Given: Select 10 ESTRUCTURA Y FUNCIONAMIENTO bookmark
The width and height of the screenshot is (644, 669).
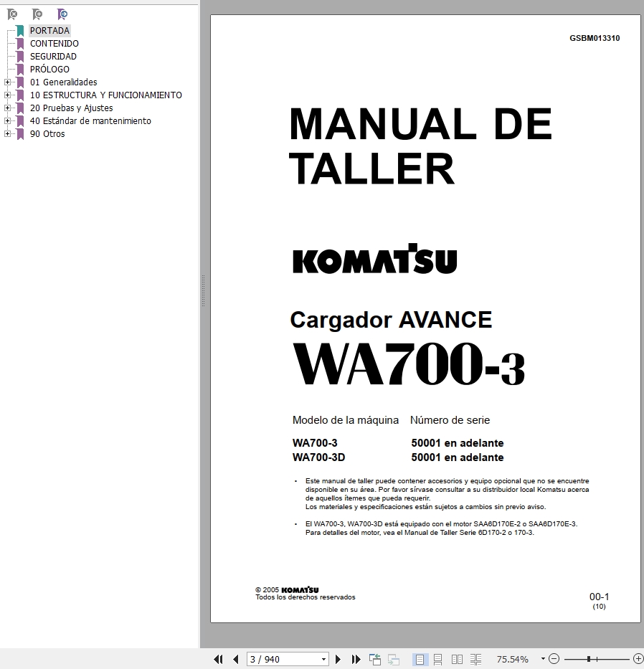Looking at the screenshot, I should [x=106, y=95].
